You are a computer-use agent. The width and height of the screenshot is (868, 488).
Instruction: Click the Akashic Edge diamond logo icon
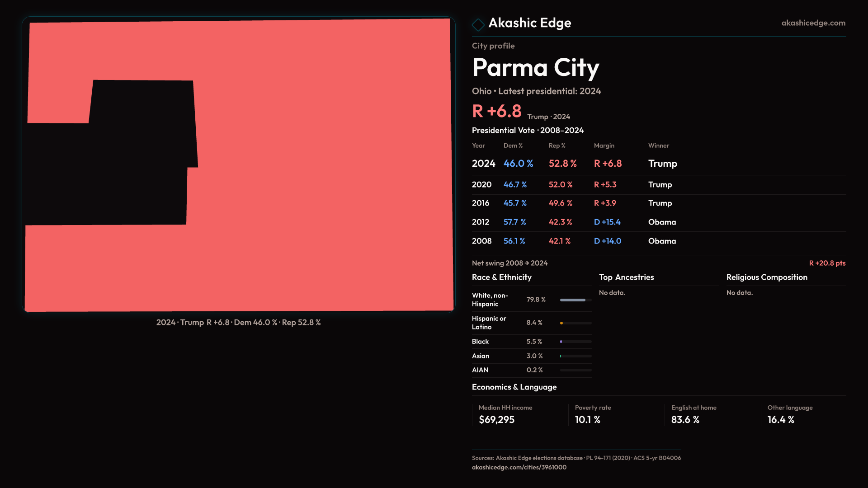pyautogui.click(x=478, y=24)
